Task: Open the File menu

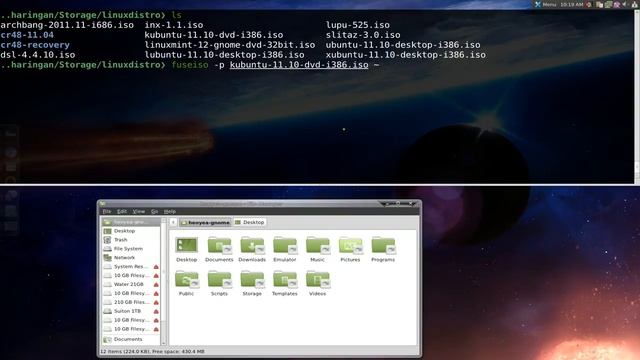Action: pos(107,211)
